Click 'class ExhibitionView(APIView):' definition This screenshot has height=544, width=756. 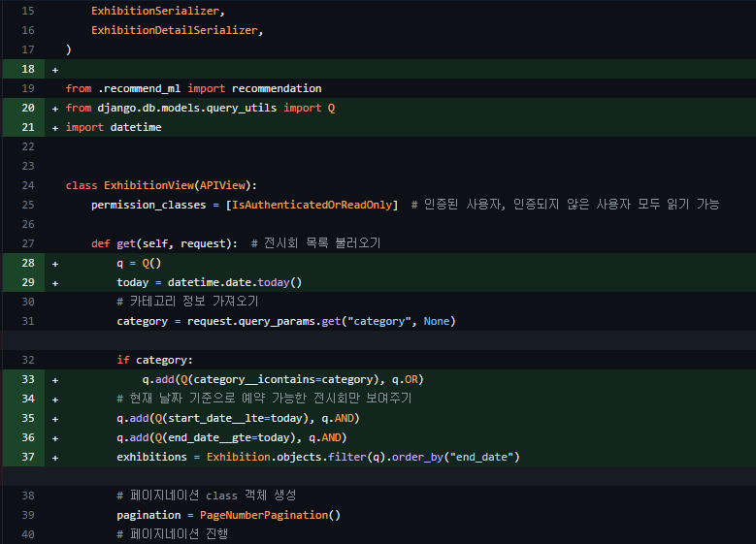(161, 185)
